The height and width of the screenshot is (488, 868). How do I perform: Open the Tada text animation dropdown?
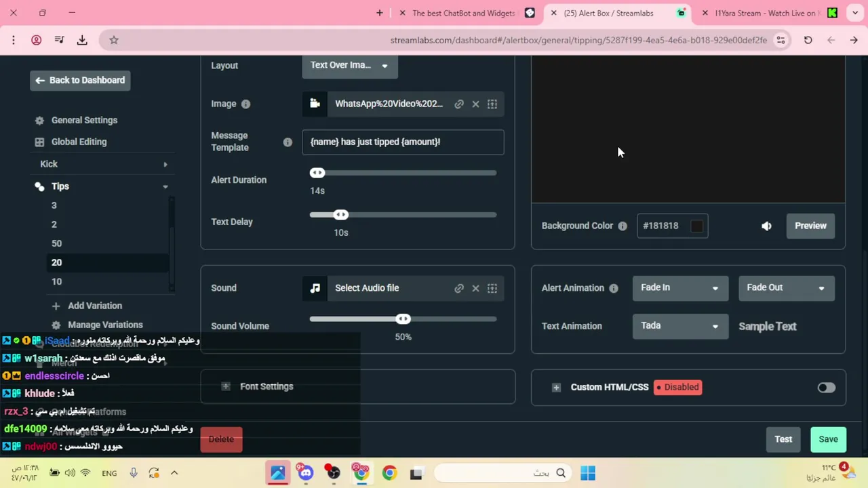[x=680, y=326]
